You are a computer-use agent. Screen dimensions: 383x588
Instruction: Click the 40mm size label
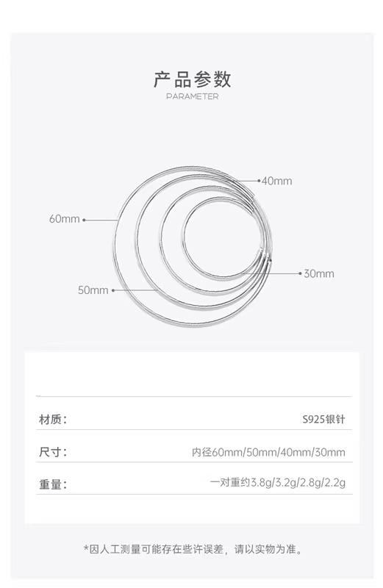[277, 181]
